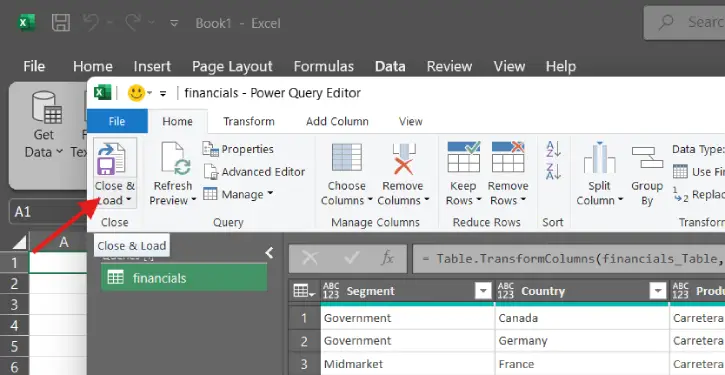The width and height of the screenshot is (725, 375).
Task: Collapse the Queries pane chevron
Action: [x=269, y=253]
